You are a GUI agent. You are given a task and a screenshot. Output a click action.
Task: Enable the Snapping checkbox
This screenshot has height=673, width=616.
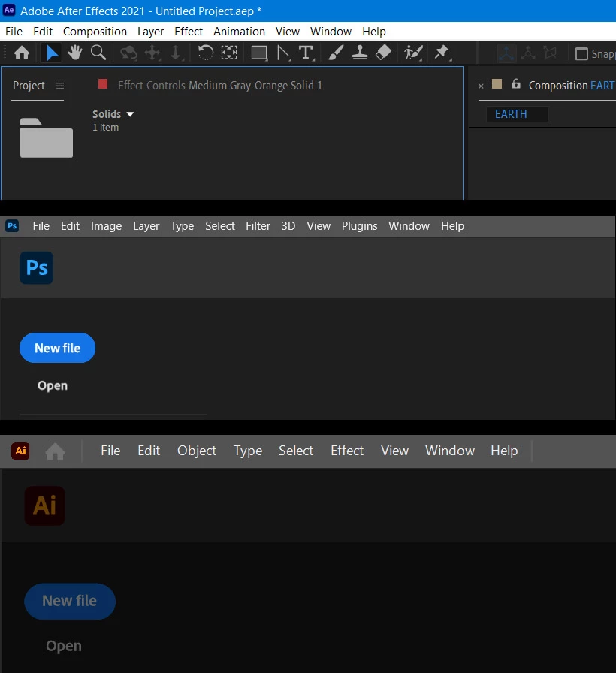point(581,54)
